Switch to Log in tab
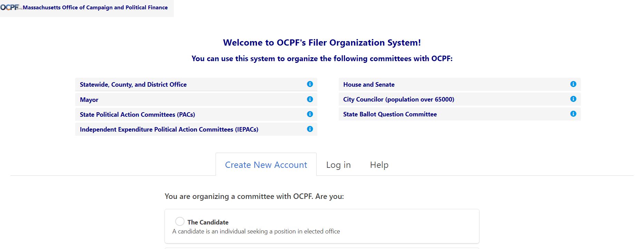 338,165
